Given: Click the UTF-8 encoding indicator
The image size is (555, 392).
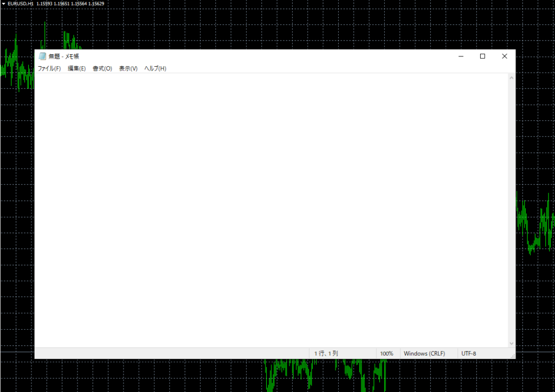Looking at the screenshot, I should tap(469, 354).
